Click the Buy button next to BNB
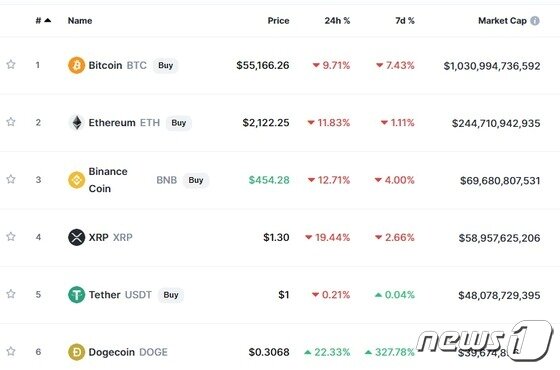Image resolution: width=560 pixels, height=370 pixels. click(196, 180)
